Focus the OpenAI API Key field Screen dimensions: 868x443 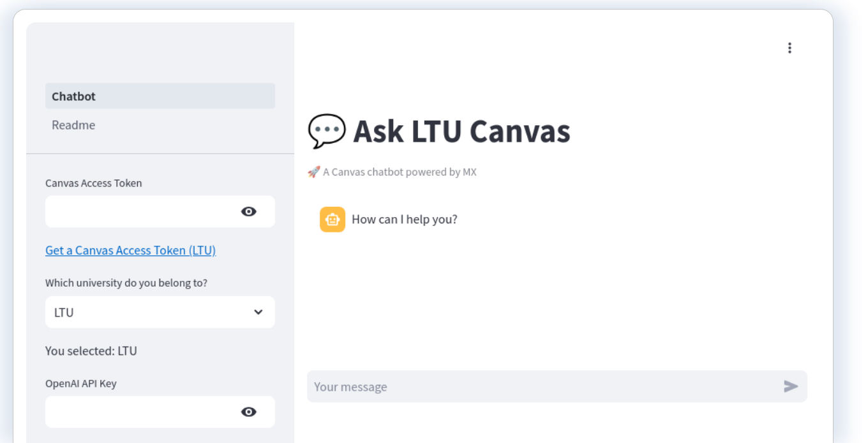pyautogui.click(x=140, y=412)
